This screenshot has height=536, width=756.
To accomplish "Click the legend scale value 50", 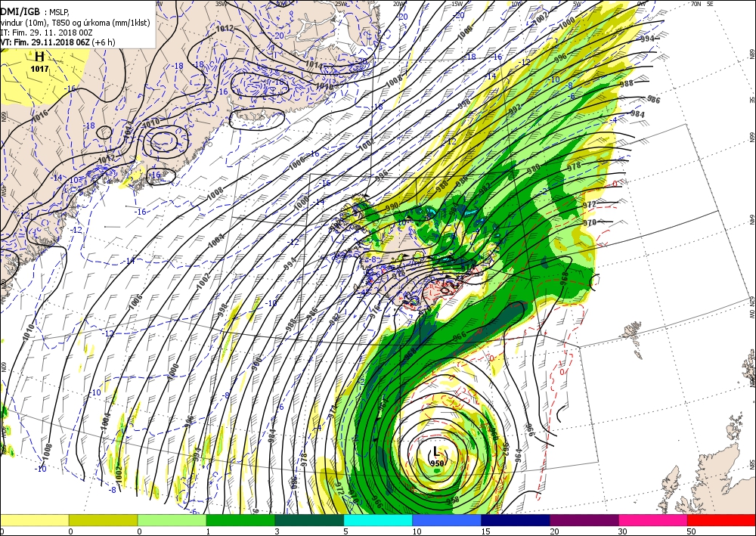I will [x=692, y=531].
